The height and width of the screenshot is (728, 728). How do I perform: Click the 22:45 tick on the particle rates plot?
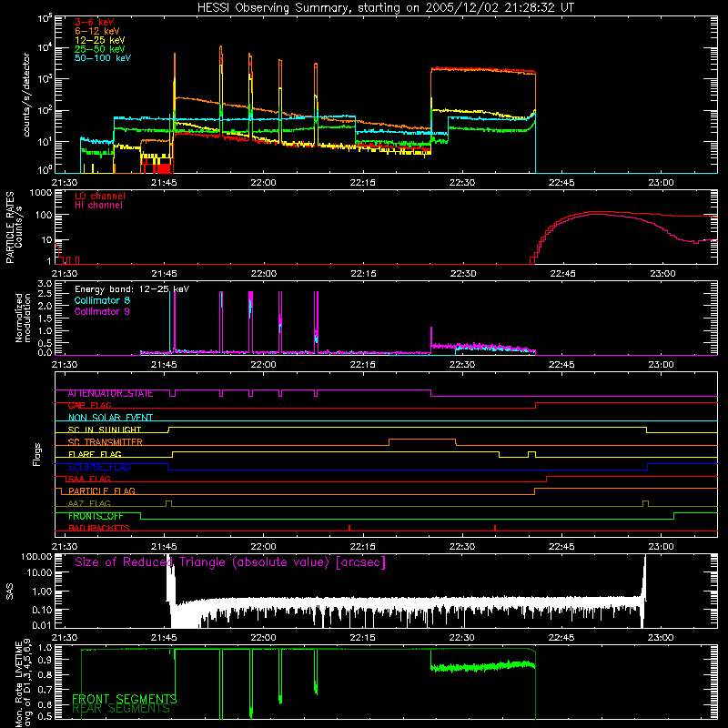tap(562, 274)
